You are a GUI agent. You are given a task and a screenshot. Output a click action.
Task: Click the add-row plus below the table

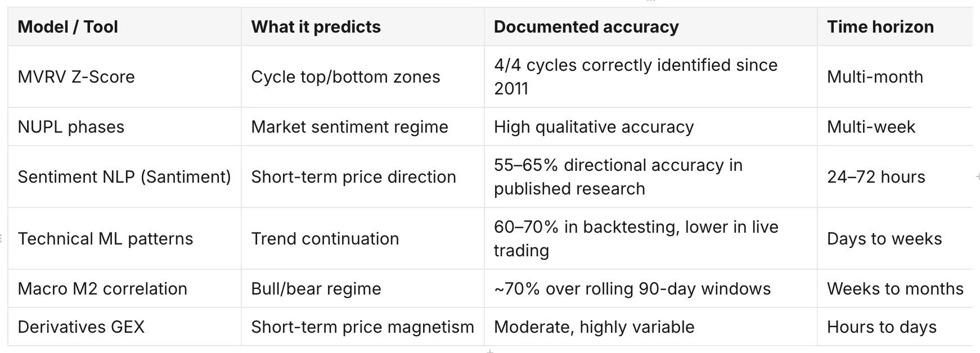(490, 351)
